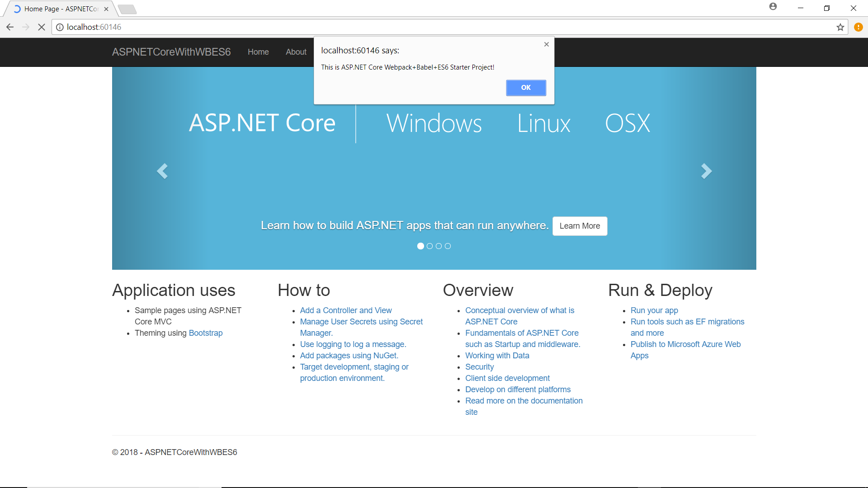The image size is (868, 488).
Task: Select first carousel indicator dot
Action: coord(420,246)
